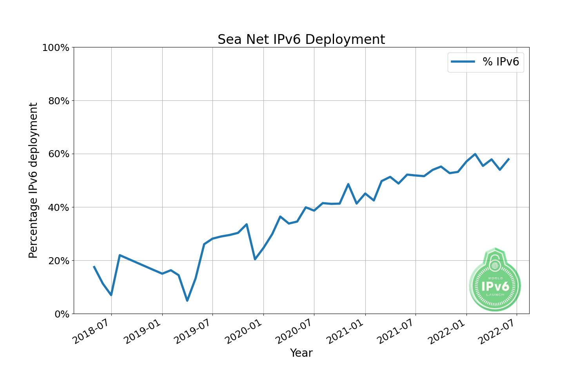Click the World IPv6 Launch badge logo

[495, 280]
